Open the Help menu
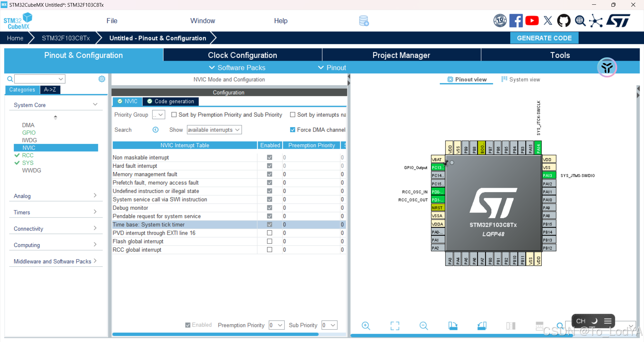 click(x=281, y=21)
